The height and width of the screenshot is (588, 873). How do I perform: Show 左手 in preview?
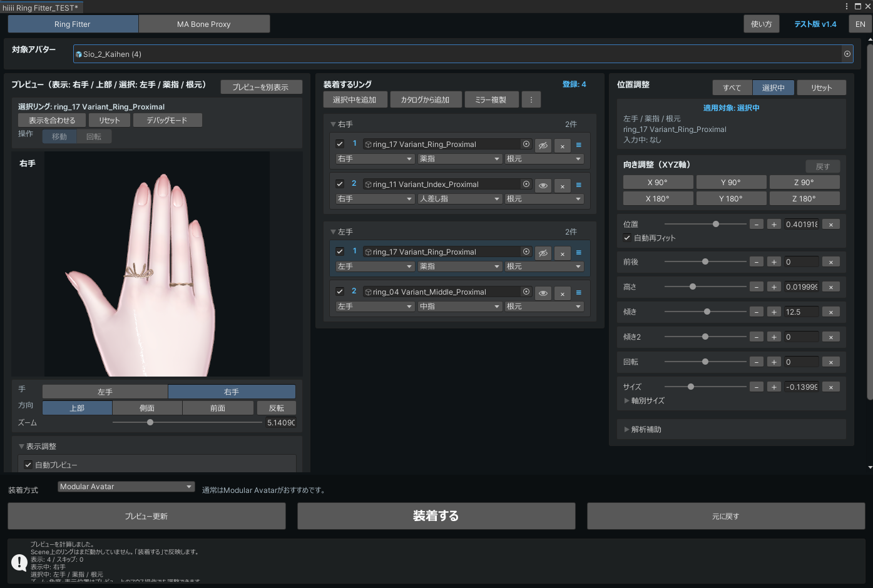pos(105,392)
